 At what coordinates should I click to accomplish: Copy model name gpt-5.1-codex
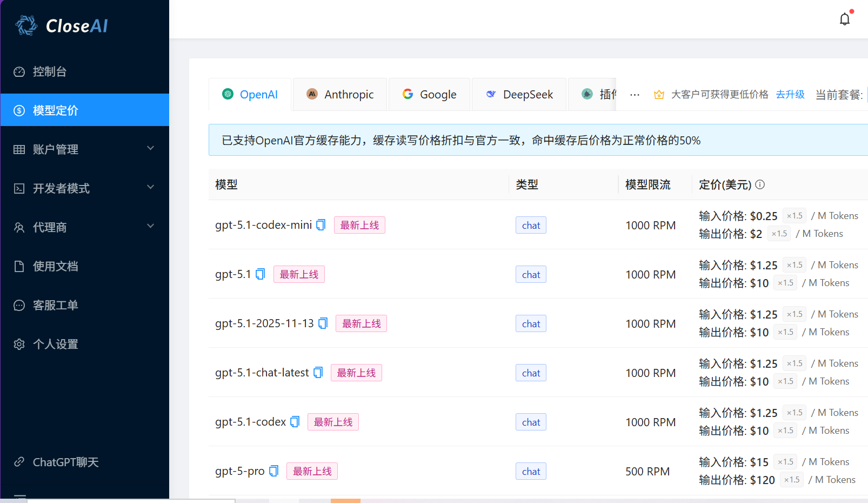pyautogui.click(x=295, y=422)
